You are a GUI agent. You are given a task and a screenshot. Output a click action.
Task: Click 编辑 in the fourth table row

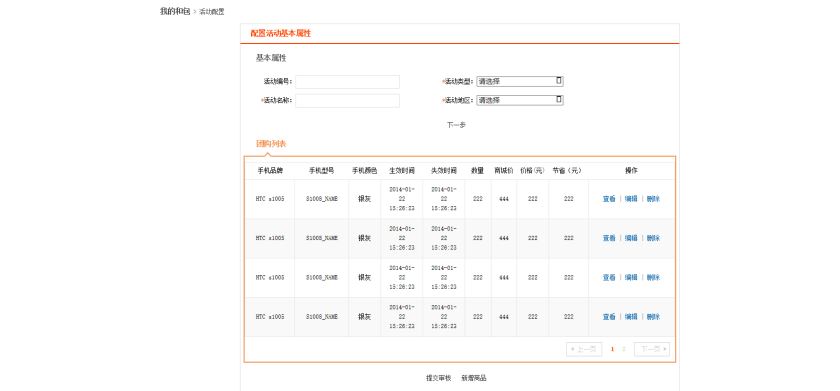[631, 317]
